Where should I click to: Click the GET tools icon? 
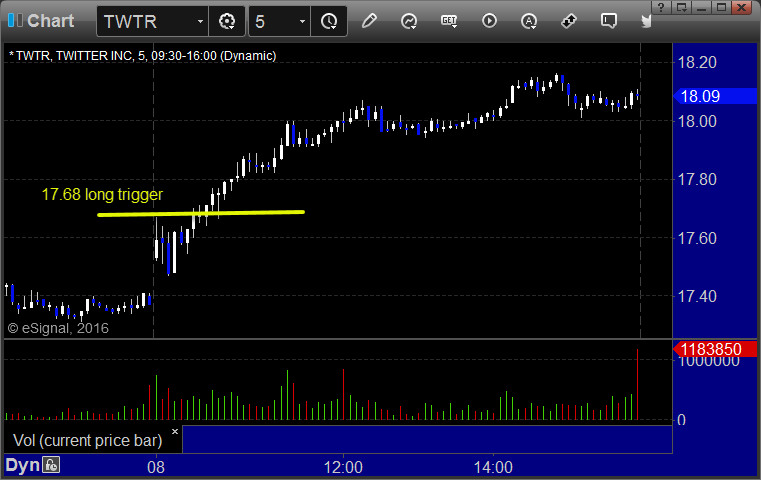(x=449, y=21)
